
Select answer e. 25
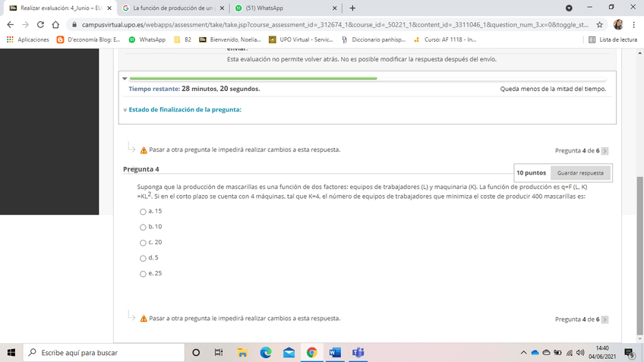[143, 274]
